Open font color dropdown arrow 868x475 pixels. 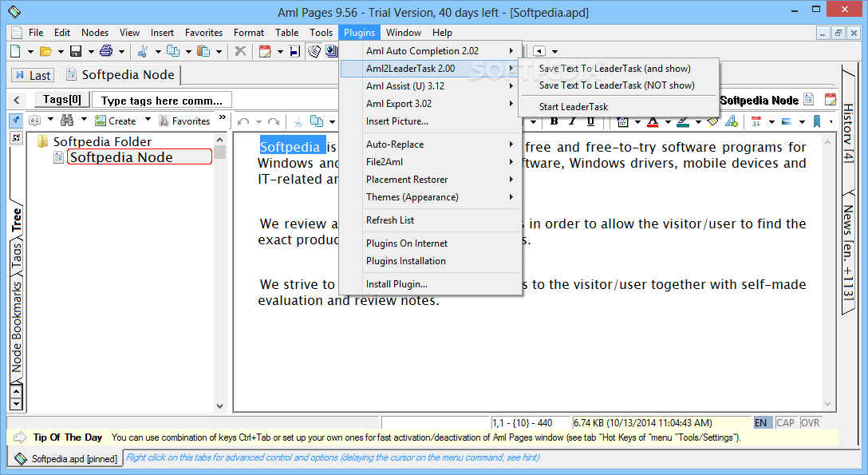[x=669, y=122]
